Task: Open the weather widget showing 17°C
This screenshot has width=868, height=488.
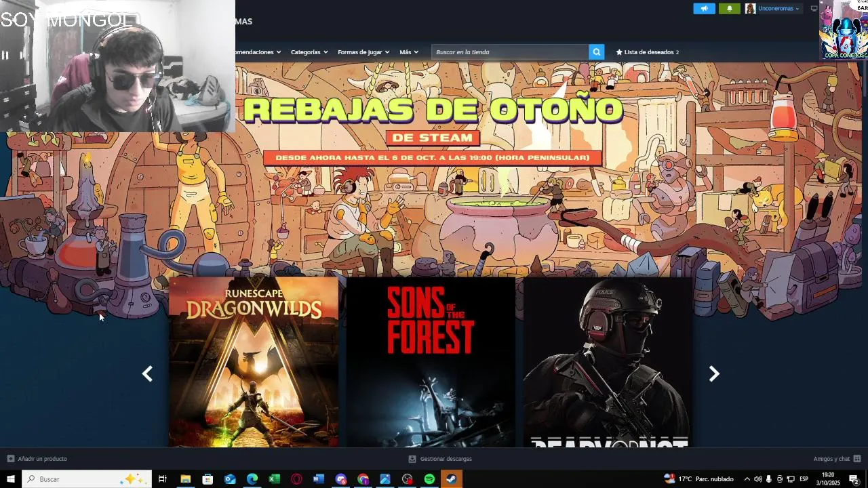Action: coord(698,479)
